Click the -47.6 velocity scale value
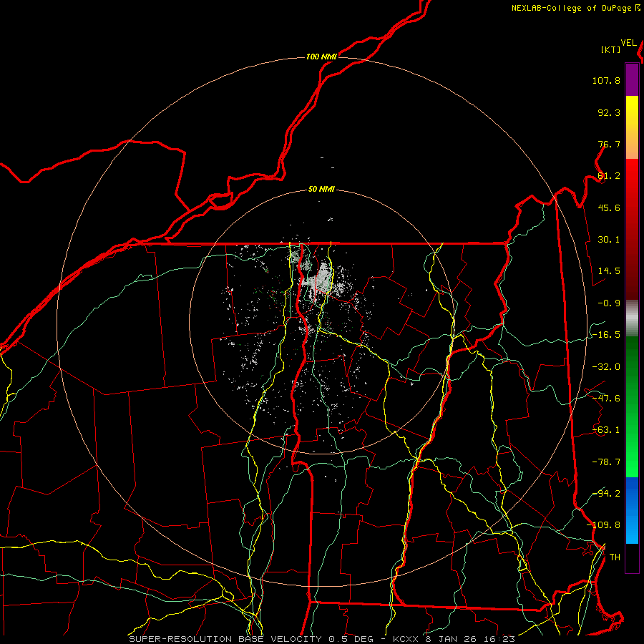644x644 pixels. [x=606, y=399]
